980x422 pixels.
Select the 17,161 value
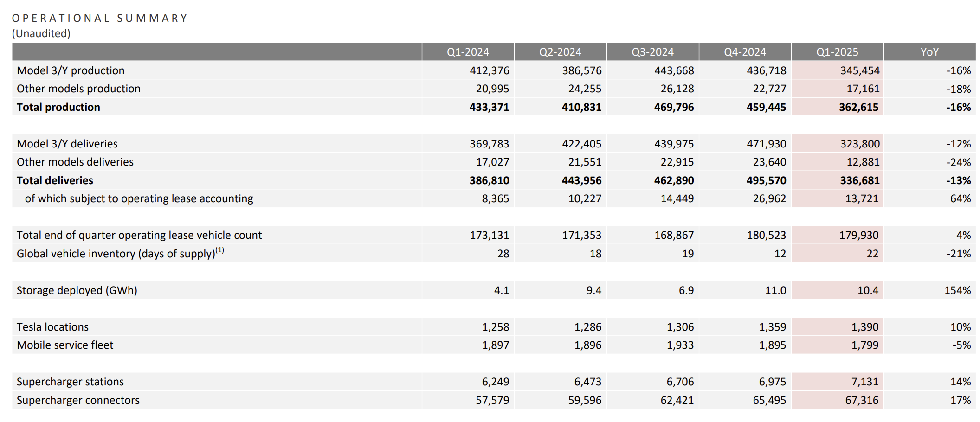(x=863, y=89)
